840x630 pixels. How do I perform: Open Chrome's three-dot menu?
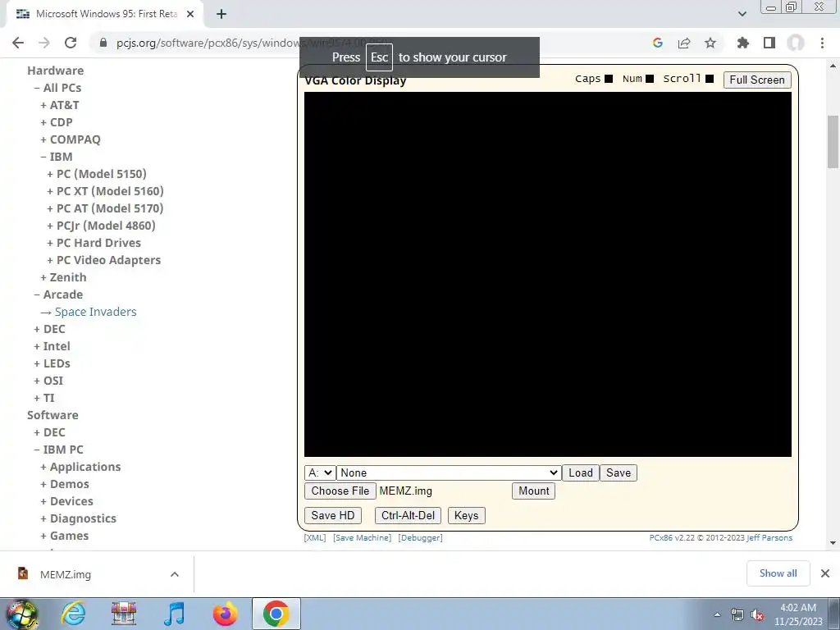pyautogui.click(x=822, y=43)
